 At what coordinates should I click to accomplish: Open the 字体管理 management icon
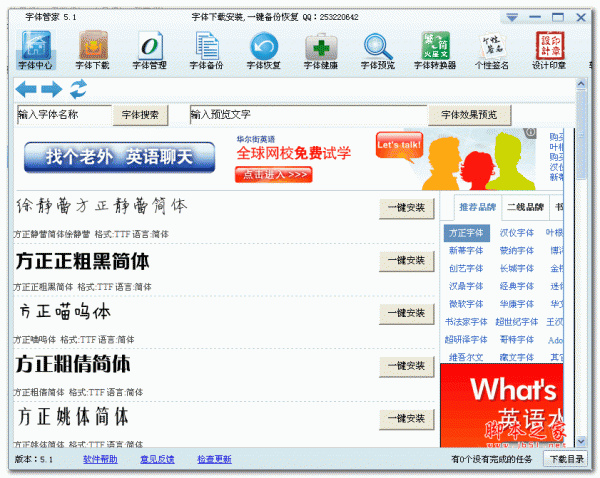coord(150,51)
